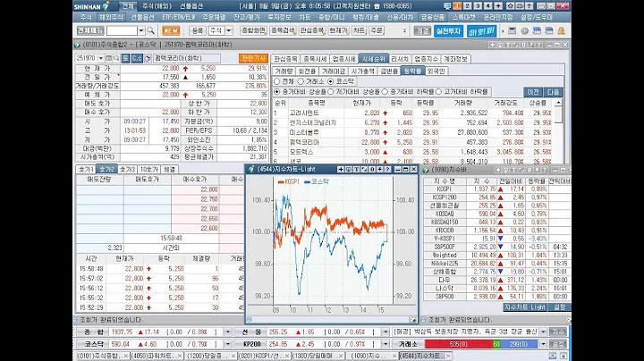The width and height of the screenshot is (644, 361).
Task: Click the 도 icon beside the stock code
Action: pyautogui.click(x=126, y=59)
